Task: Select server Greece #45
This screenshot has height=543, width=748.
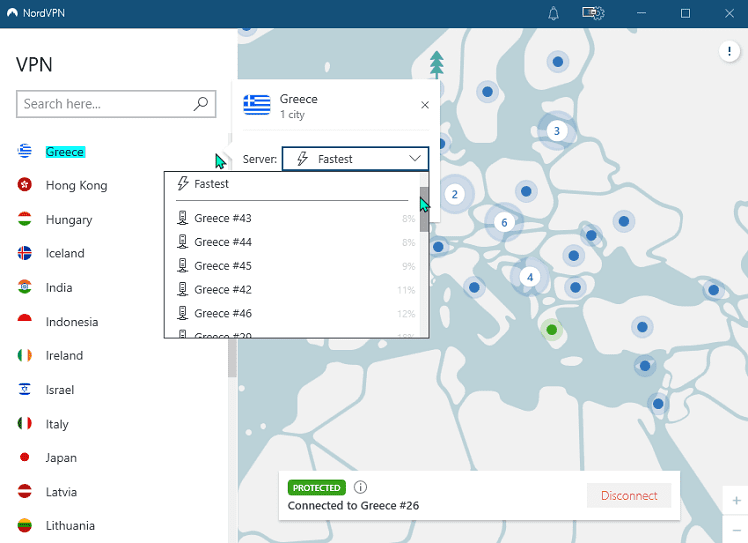Action: pyautogui.click(x=292, y=266)
